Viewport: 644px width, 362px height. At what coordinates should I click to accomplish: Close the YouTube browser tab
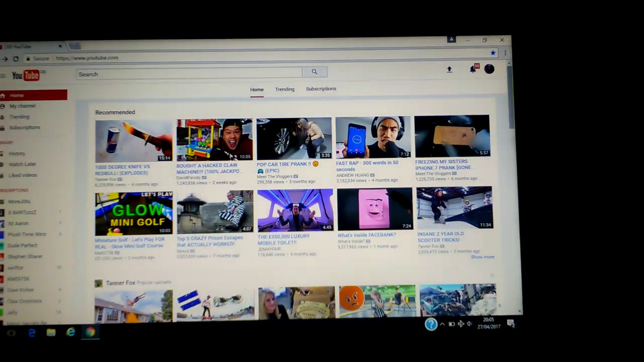(x=60, y=46)
